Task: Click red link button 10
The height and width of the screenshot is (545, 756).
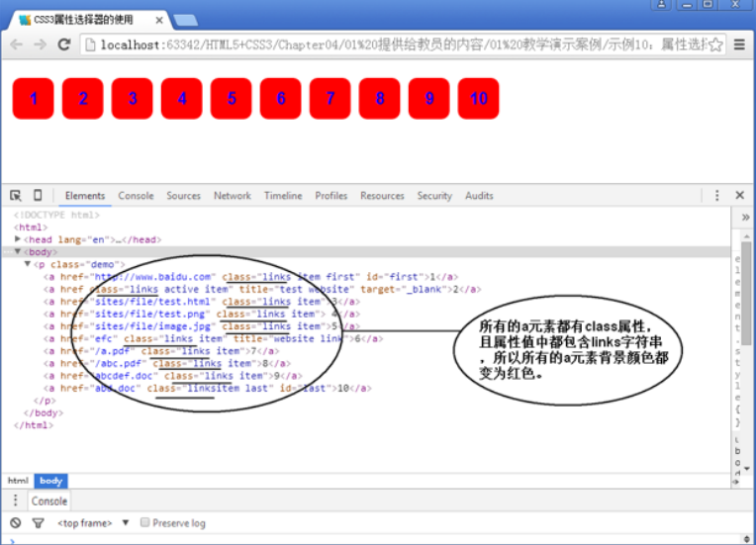Action: 478,98
